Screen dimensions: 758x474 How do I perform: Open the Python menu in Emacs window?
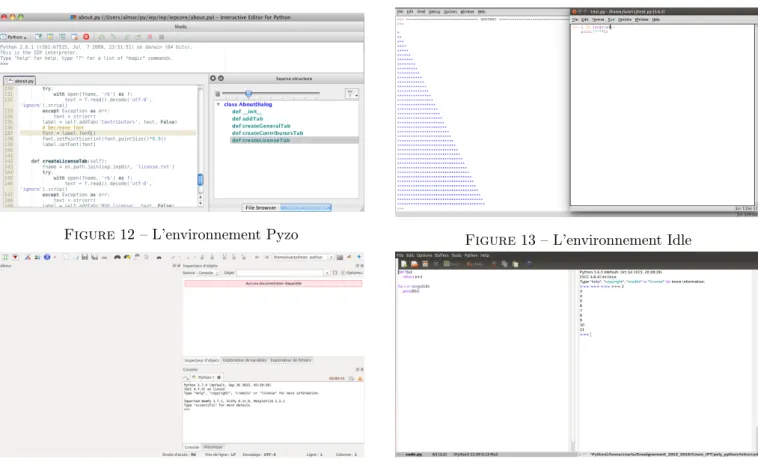coord(470,256)
